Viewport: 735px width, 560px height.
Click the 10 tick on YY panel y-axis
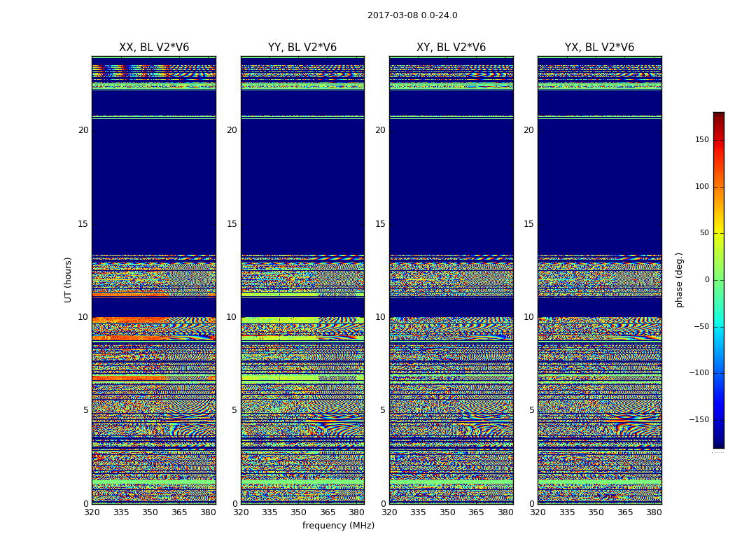pyautogui.click(x=232, y=317)
